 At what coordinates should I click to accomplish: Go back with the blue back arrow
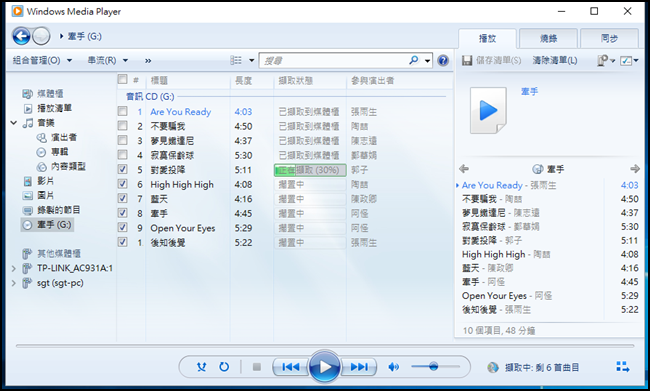[21, 36]
